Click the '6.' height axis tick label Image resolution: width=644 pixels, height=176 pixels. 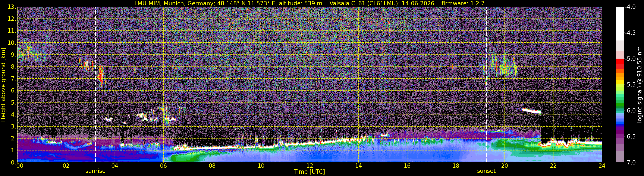click(x=13, y=91)
